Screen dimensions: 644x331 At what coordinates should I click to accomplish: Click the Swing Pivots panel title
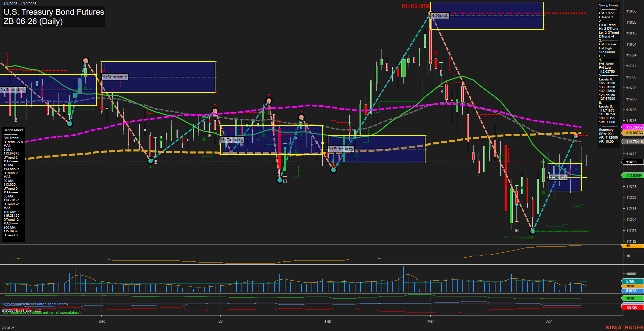click(608, 5)
